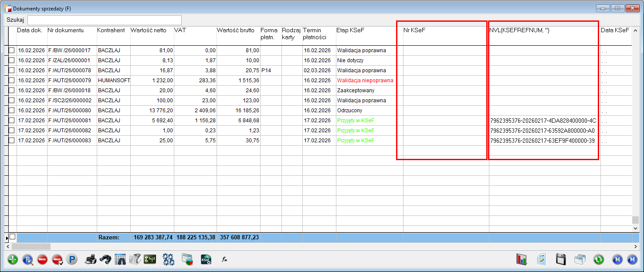Click the fx formula icon
Screen dimensions: 644x272
pyautogui.click(x=224, y=260)
